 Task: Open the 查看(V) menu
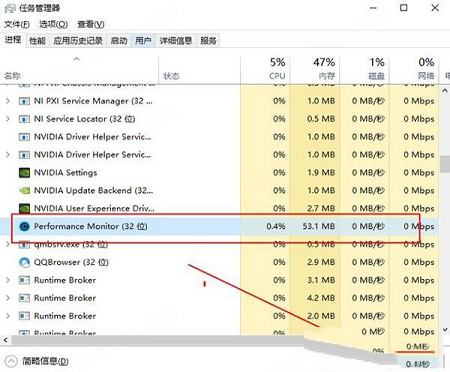91,24
